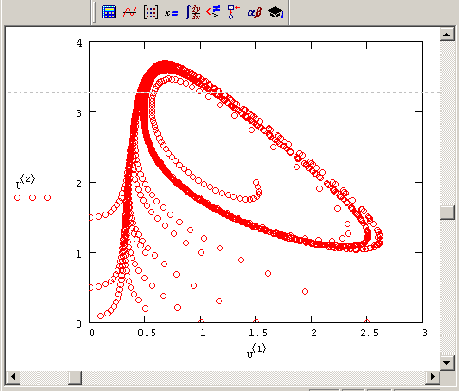Viewport: 459px width, 391px height.
Task: Open the Evaluation toolbar (x=)
Action: [x=171, y=12]
